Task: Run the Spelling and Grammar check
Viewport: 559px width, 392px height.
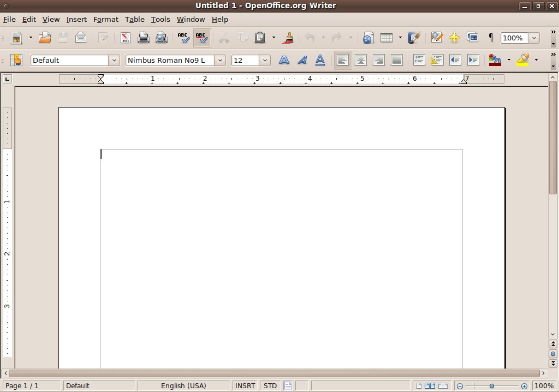Action: tap(183, 38)
